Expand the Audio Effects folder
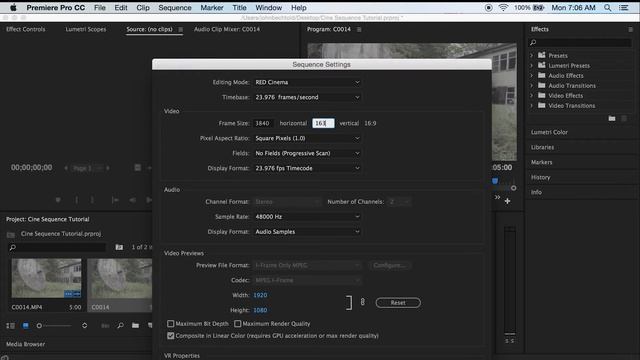The width and height of the screenshot is (640, 360). tap(531, 76)
